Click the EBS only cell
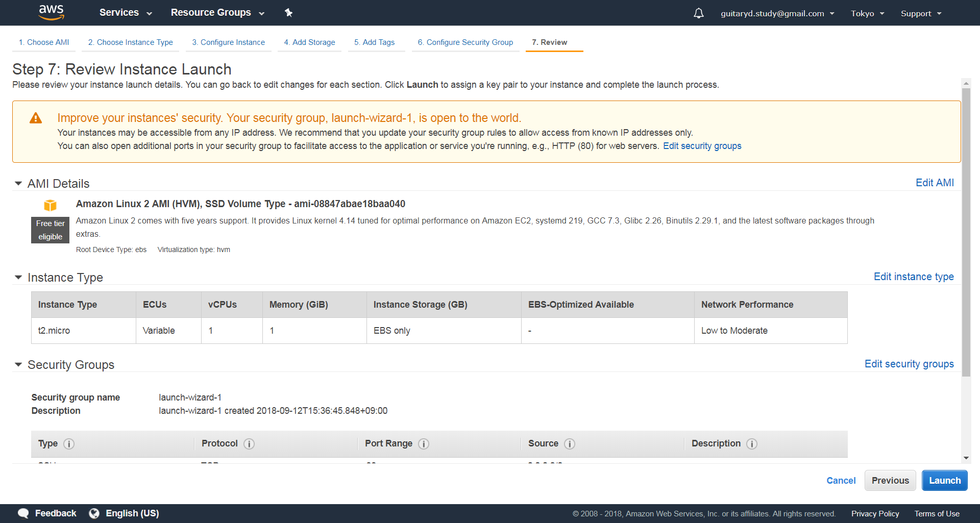Screen dimensions: 980x523 click(444, 331)
